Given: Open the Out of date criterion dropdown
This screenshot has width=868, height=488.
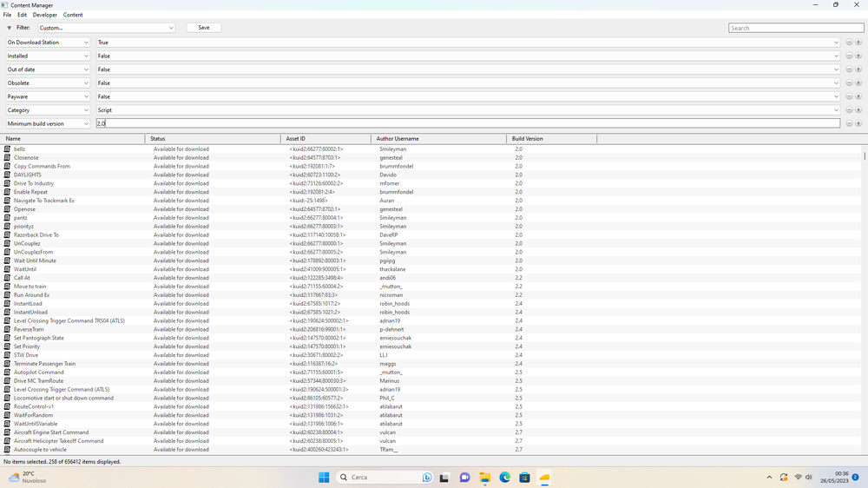Looking at the screenshot, I should tap(48, 69).
